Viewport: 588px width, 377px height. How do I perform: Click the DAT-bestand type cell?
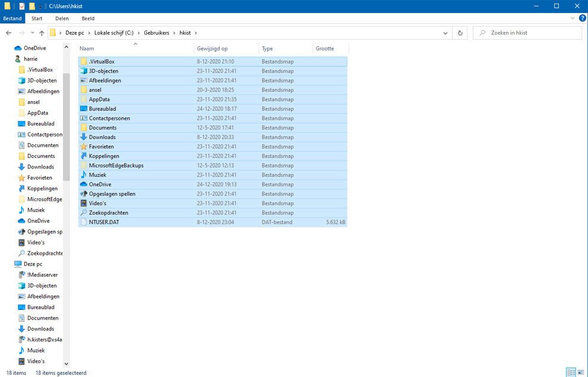click(x=277, y=222)
